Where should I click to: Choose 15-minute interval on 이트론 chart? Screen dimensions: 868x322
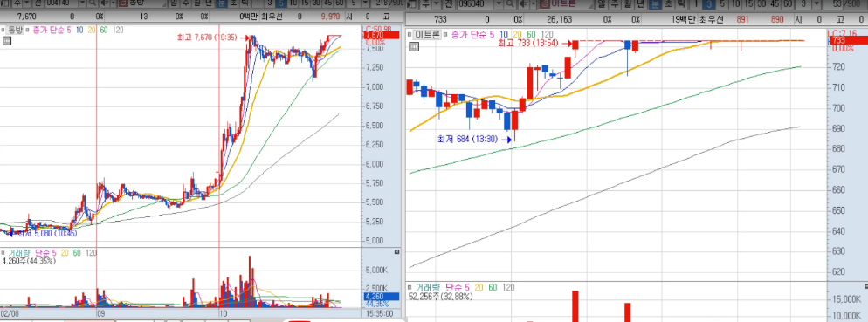(749, 3)
